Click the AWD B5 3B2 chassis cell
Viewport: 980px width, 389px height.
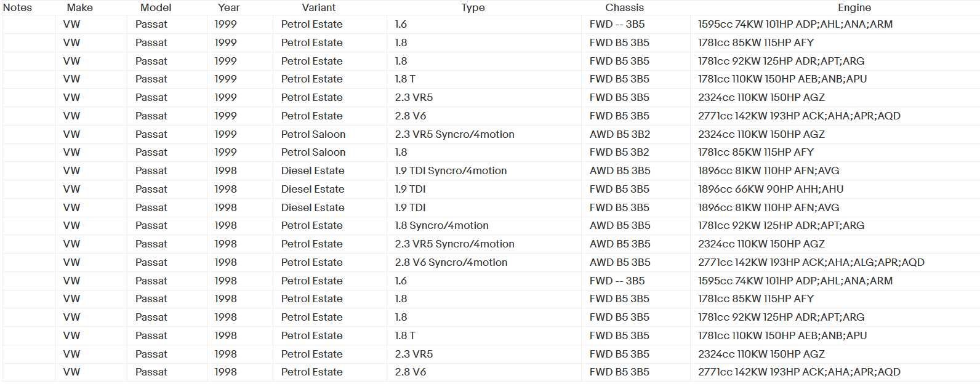point(620,134)
